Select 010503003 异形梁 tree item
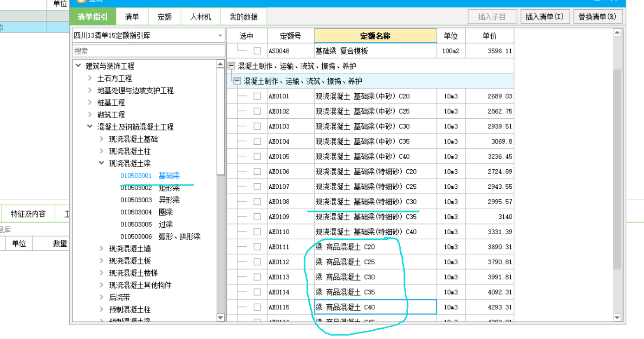644x339 pixels. (150, 200)
